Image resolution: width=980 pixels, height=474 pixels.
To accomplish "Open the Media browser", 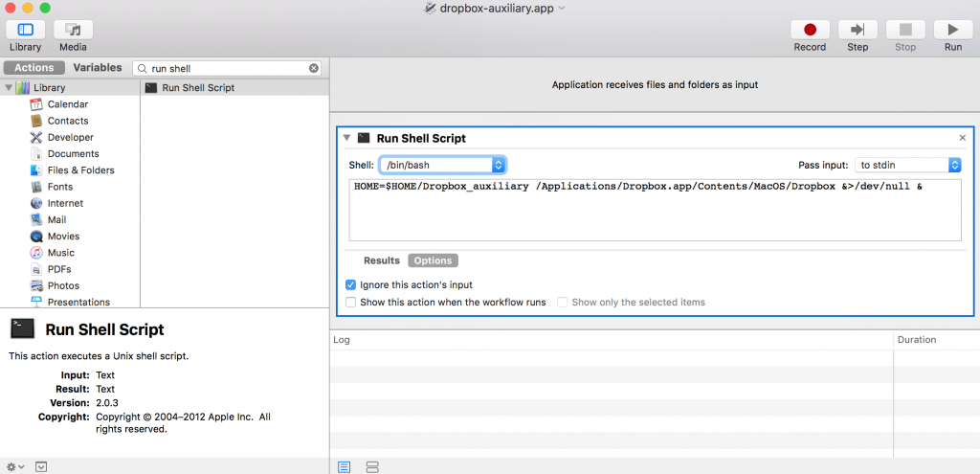I will (x=73, y=30).
